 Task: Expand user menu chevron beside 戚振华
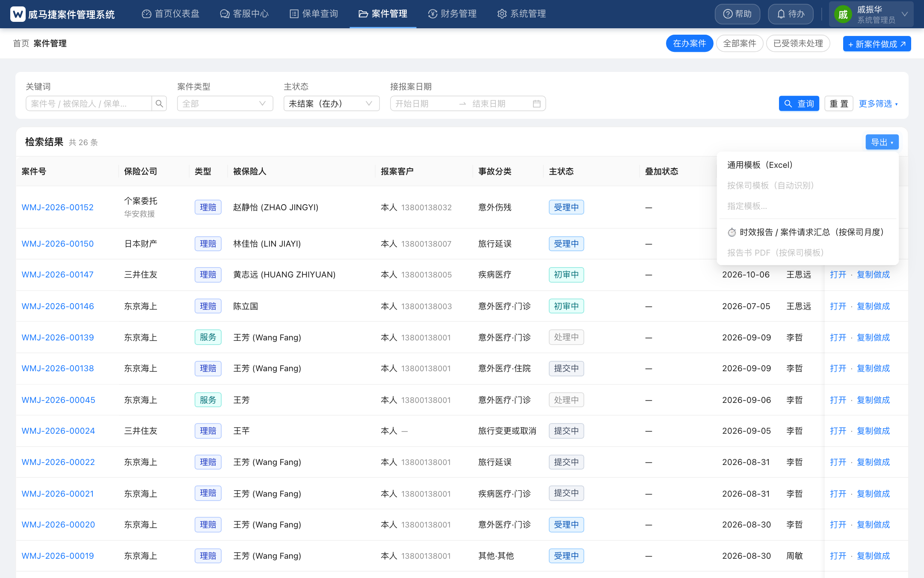(905, 14)
